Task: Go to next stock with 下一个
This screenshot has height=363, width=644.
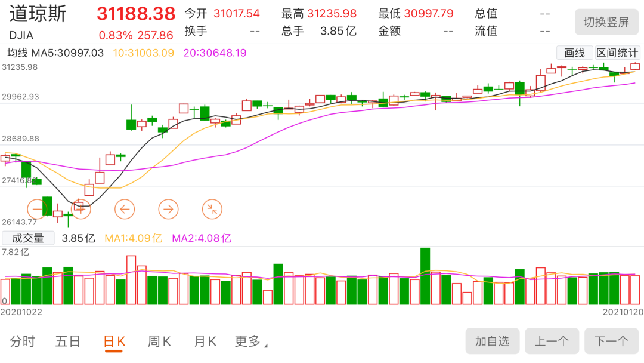Action: (x=611, y=342)
